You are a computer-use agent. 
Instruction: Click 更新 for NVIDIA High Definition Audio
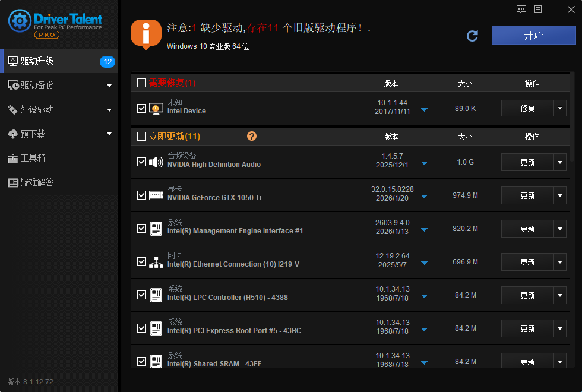tap(527, 162)
